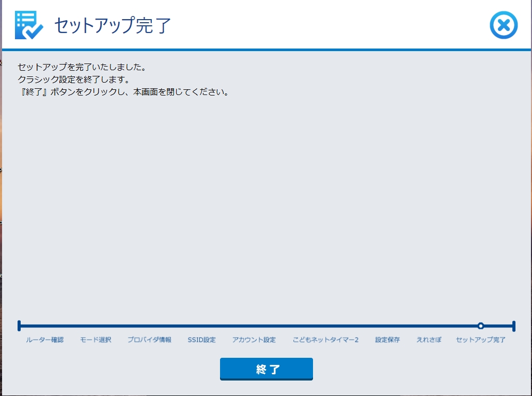Click the right end cap of progress bar
The width and height of the screenshot is (532, 396).
point(514,326)
